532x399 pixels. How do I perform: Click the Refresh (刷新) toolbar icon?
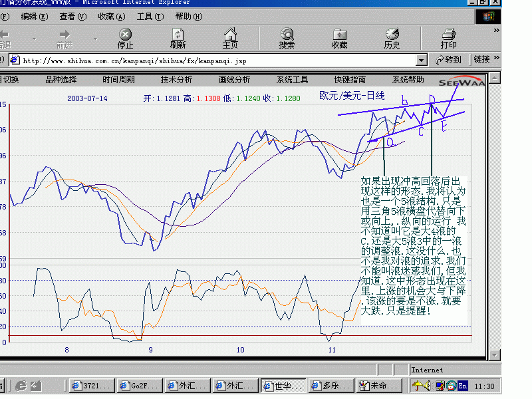tap(178, 38)
